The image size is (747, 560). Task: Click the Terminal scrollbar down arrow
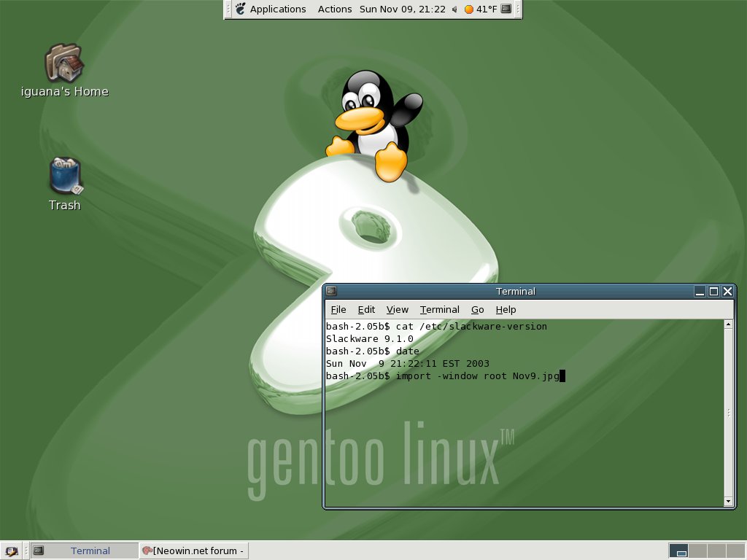728,501
